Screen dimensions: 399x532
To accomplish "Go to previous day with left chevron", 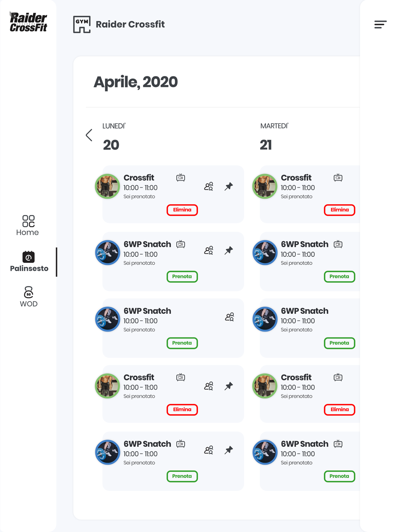I will (89, 135).
